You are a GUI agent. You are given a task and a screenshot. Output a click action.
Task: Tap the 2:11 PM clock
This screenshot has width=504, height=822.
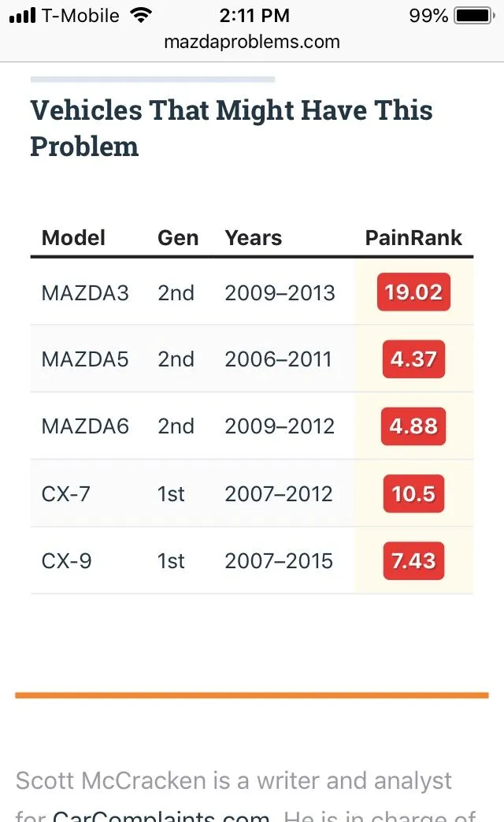coord(254,16)
